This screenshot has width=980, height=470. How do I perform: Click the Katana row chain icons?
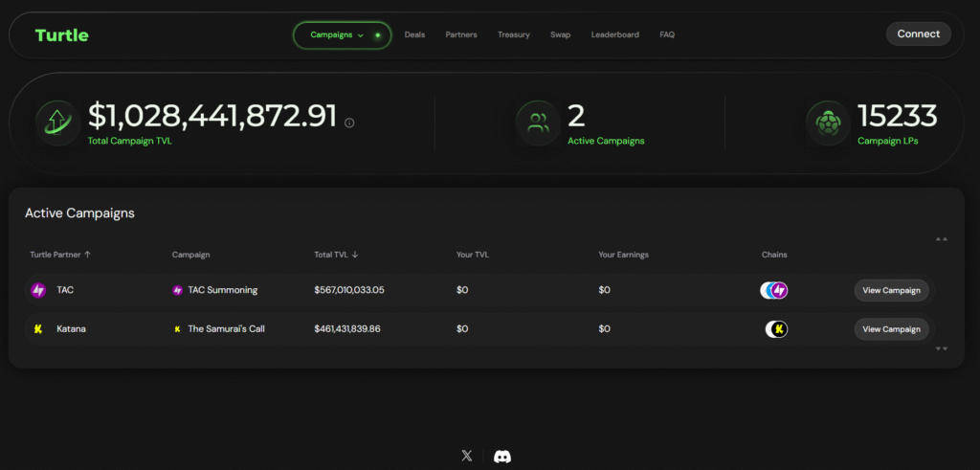coord(776,328)
